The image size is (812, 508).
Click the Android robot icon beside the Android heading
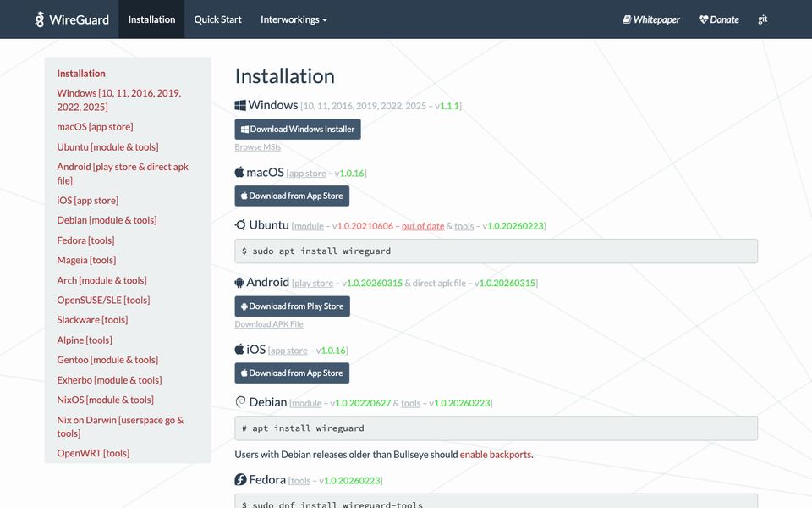click(x=239, y=283)
